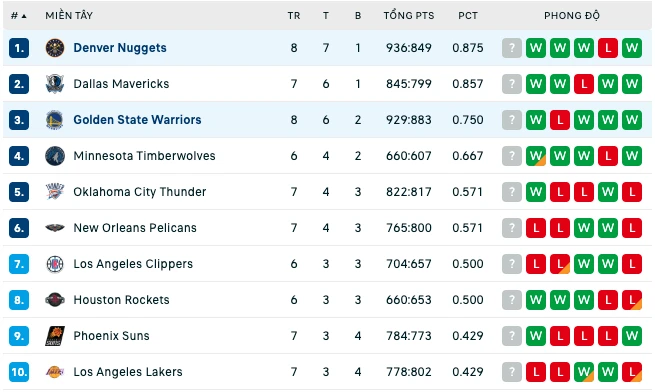Click the Los Angeles Lakers logo

pos(55,372)
